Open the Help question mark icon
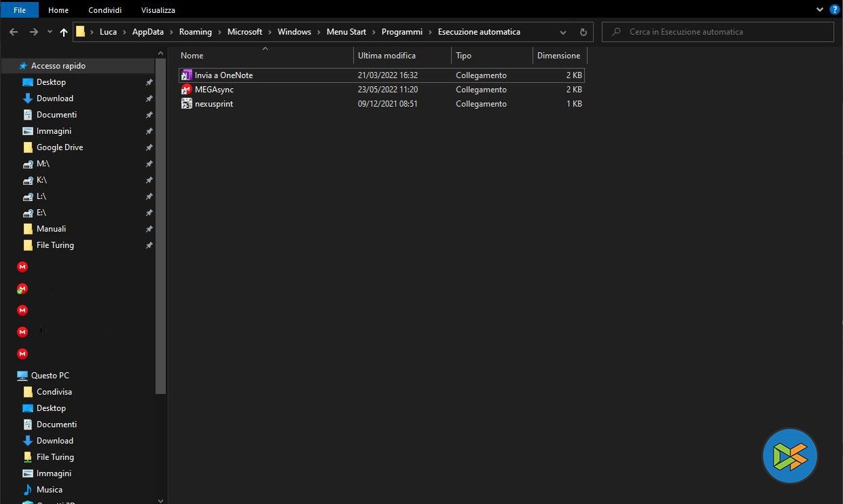 835,10
